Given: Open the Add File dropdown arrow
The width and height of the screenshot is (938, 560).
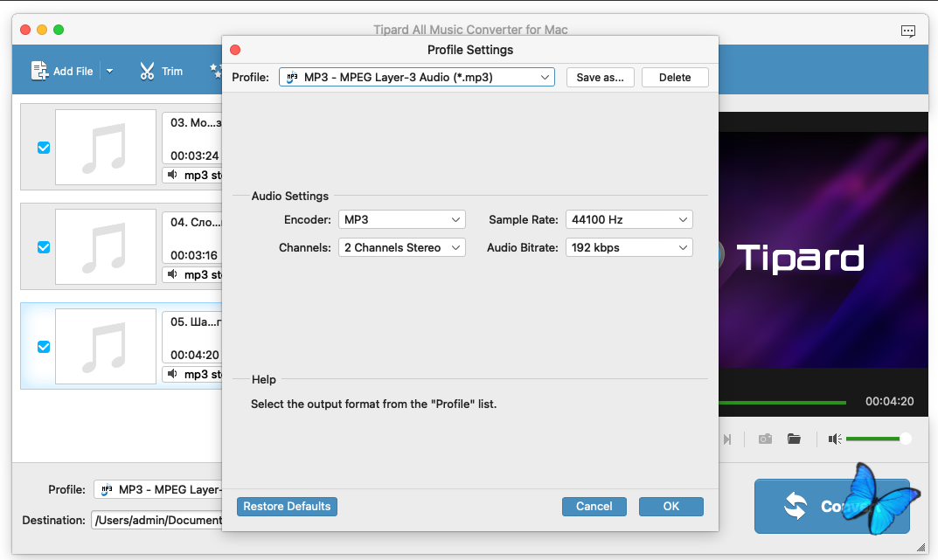Looking at the screenshot, I should click(109, 71).
